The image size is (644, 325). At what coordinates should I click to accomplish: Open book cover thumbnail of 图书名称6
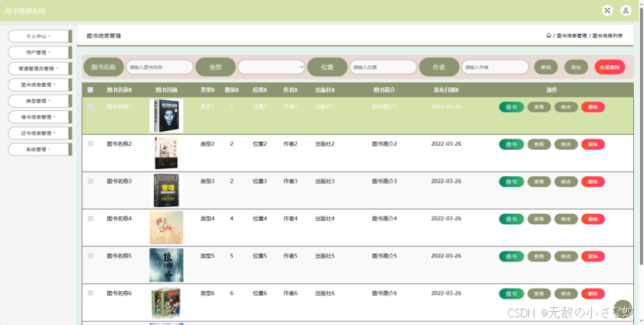[x=166, y=303]
